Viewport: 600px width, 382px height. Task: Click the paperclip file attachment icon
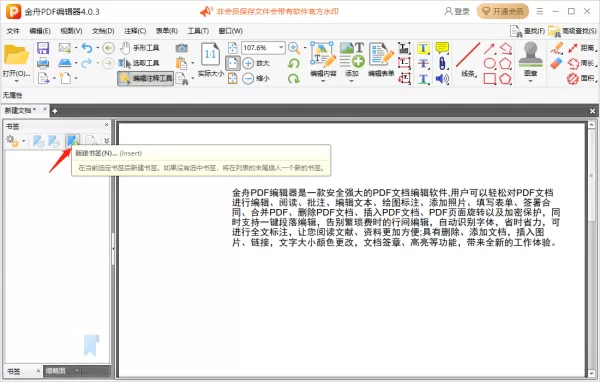(442, 63)
